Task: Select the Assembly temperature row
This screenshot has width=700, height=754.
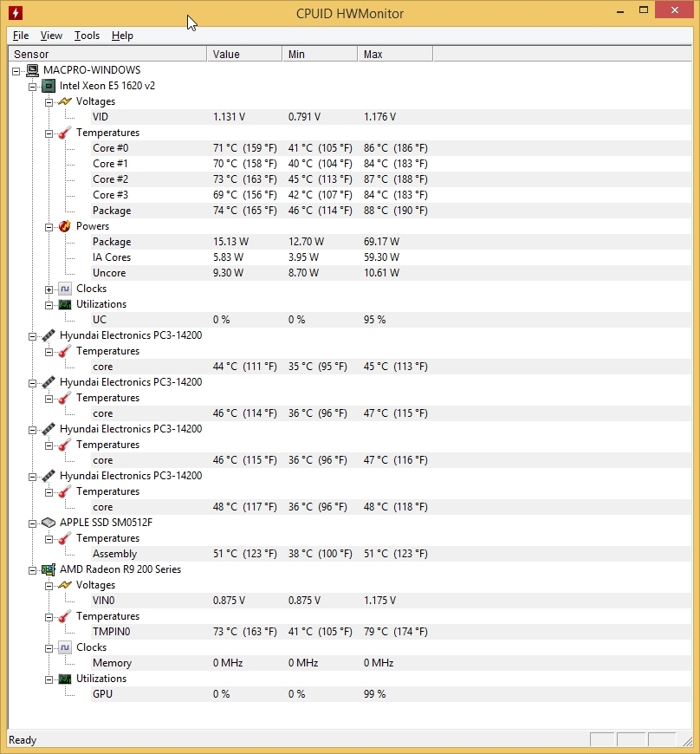Action: (391, 554)
